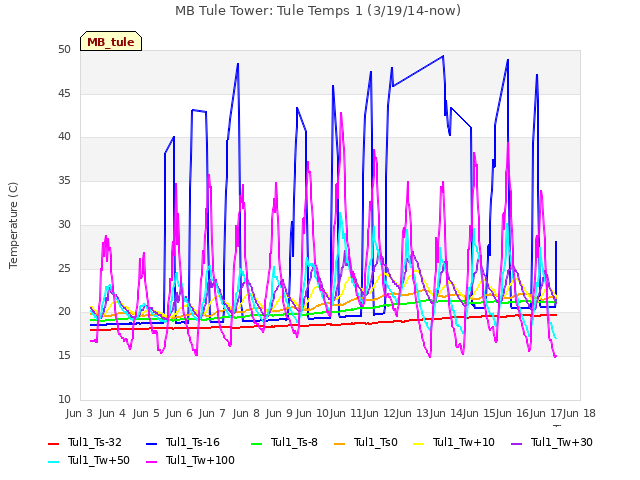640x480 pixels.
Task: Select the Tul1_Tw+10 legend entry
Action: pyautogui.click(x=454, y=442)
